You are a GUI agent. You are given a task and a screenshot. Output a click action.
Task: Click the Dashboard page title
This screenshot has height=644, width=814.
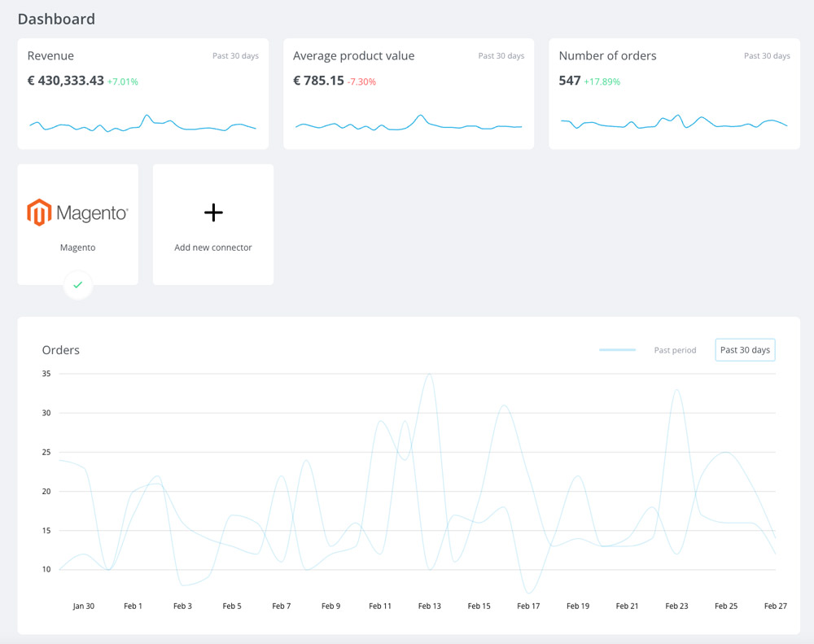click(56, 20)
